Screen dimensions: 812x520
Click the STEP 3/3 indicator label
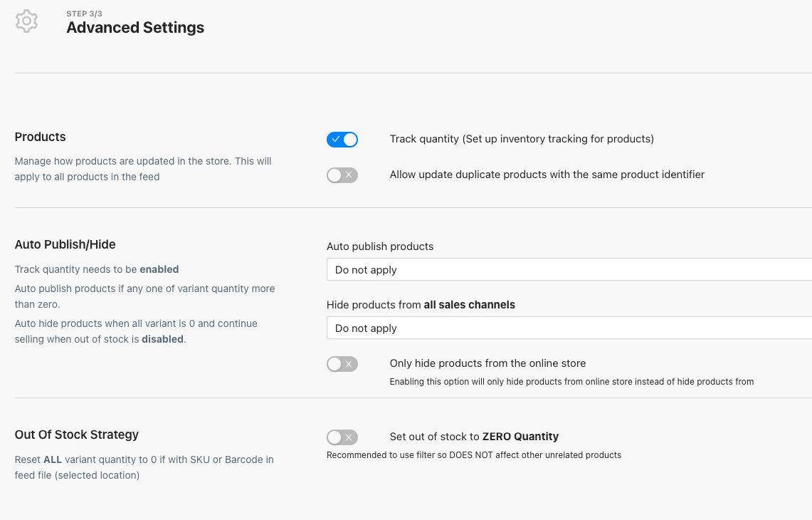click(85, 14)
